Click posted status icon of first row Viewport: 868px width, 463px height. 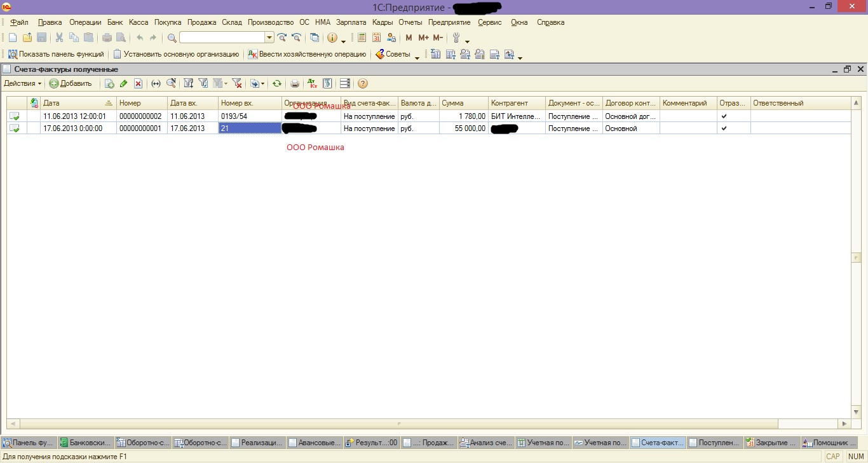pos(14,116)
